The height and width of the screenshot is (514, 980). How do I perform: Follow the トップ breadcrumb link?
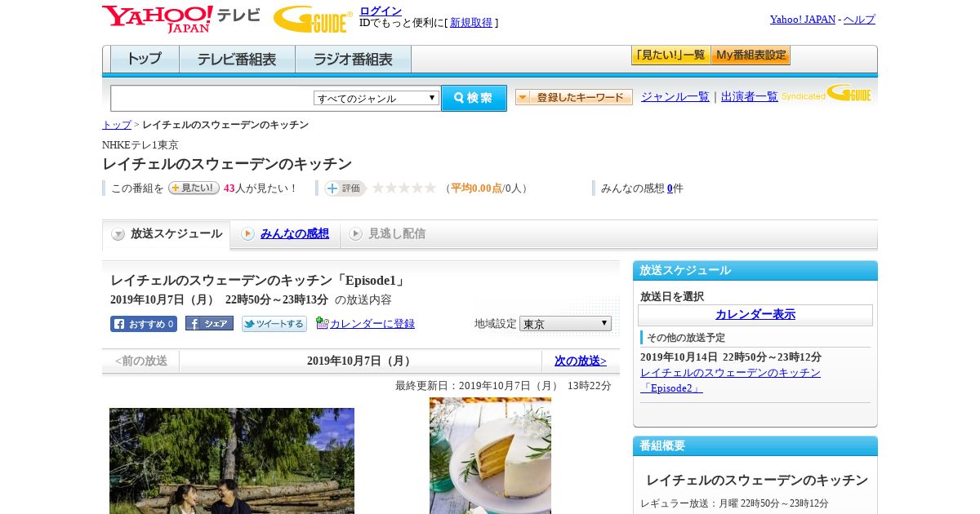point(117,125)
